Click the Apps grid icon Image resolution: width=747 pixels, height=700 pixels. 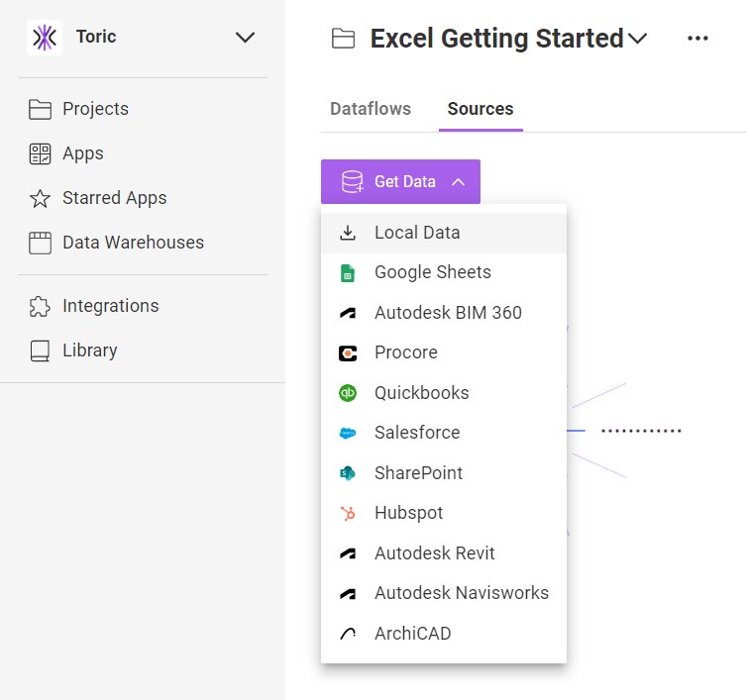40,153
